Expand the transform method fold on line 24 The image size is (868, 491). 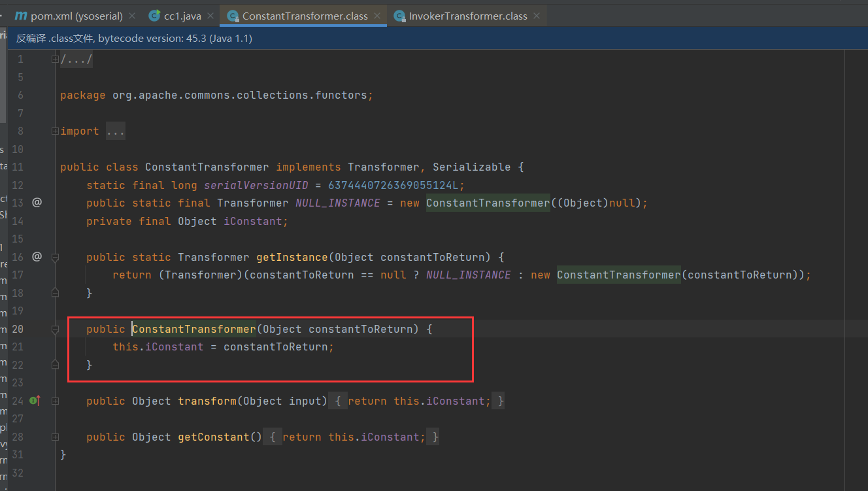point(55,401)
